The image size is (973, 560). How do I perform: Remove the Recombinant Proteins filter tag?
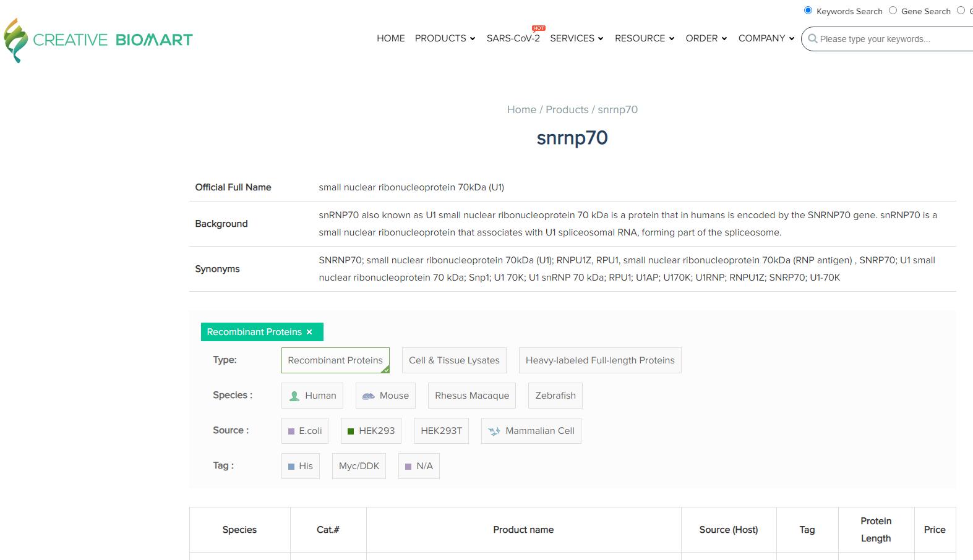click(309, 332)
